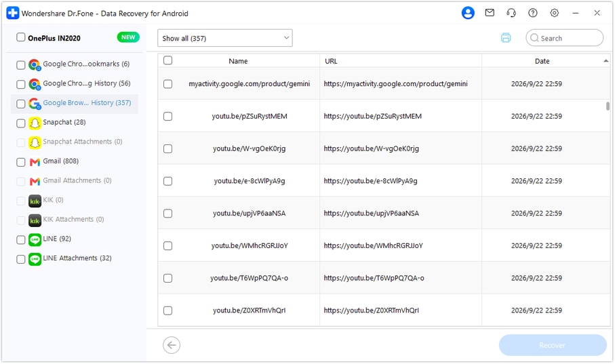Click the Gmail icon

click(x=35, y=161)
